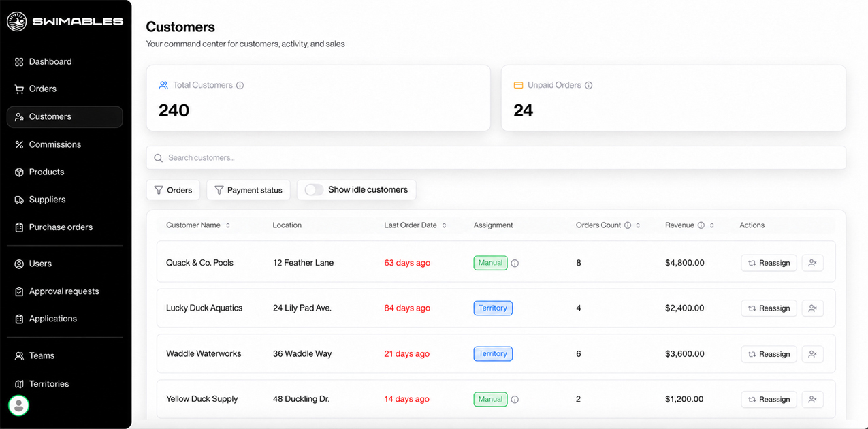Sort by Customer Name column arrows
This screenshot has height=429, width=868.
tap(228, 225)
